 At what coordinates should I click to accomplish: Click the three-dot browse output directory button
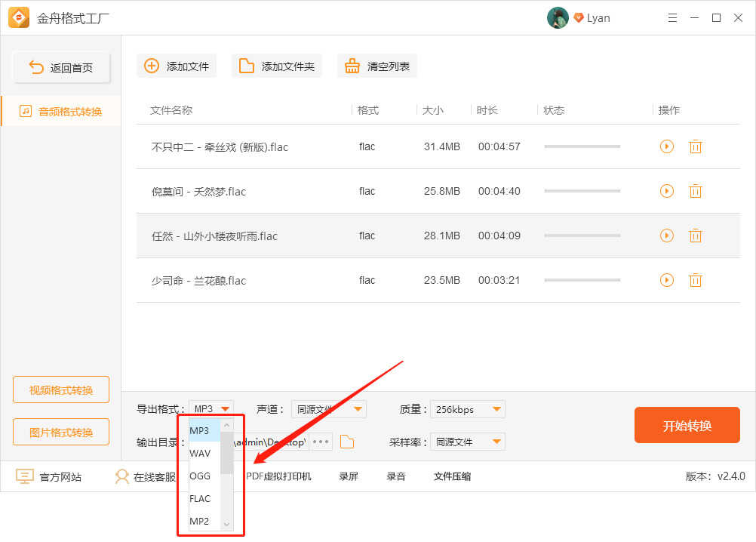coord(321,442)
